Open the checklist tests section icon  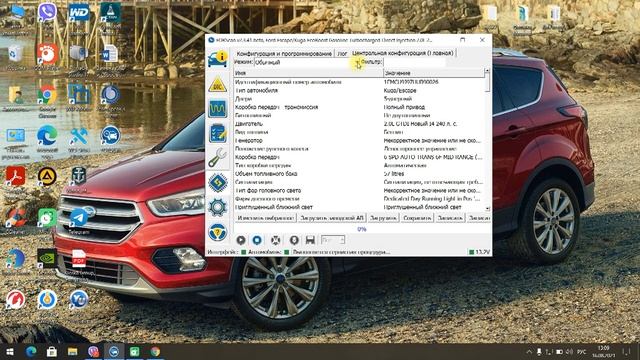[218, 133]
